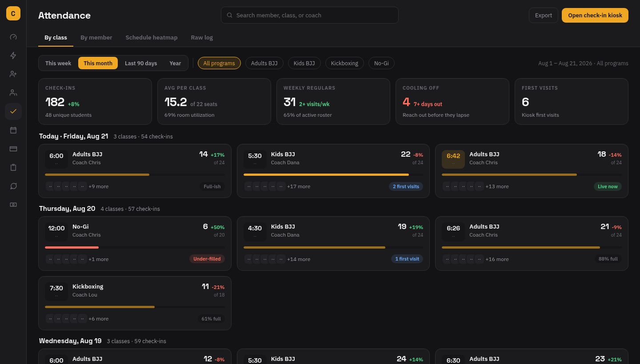Open the add-member (person plus) sidebar icon
Viewport: 640px width, 364px height.
tap(13, 74)
